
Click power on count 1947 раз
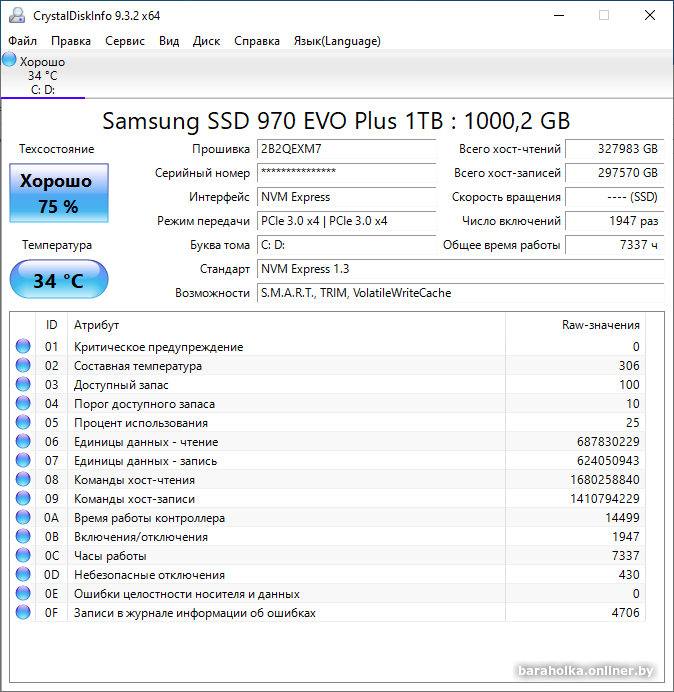pos(614,221)
